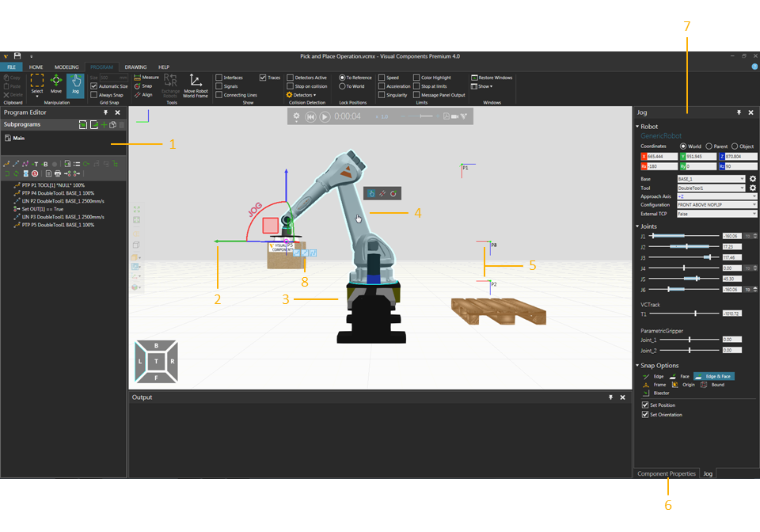
Task: Click the Move manipulation tool
Action: tap(56, 84)
